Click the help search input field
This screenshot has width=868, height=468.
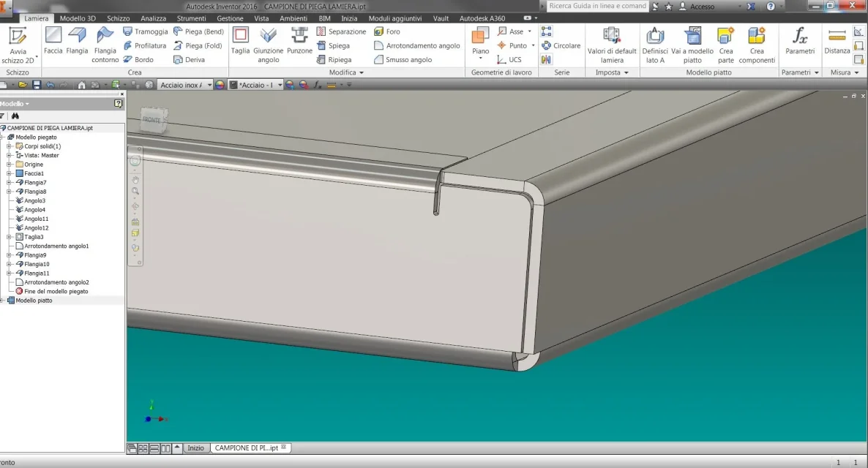coord(597,6)
